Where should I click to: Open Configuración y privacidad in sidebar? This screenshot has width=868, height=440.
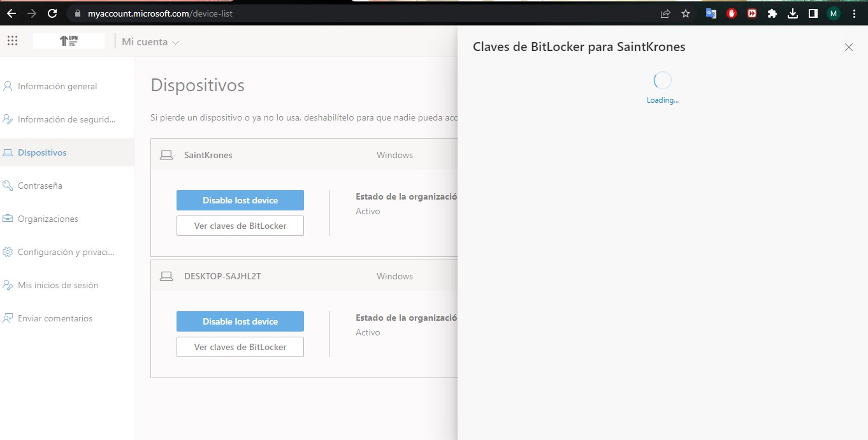[x=67, y=252]
